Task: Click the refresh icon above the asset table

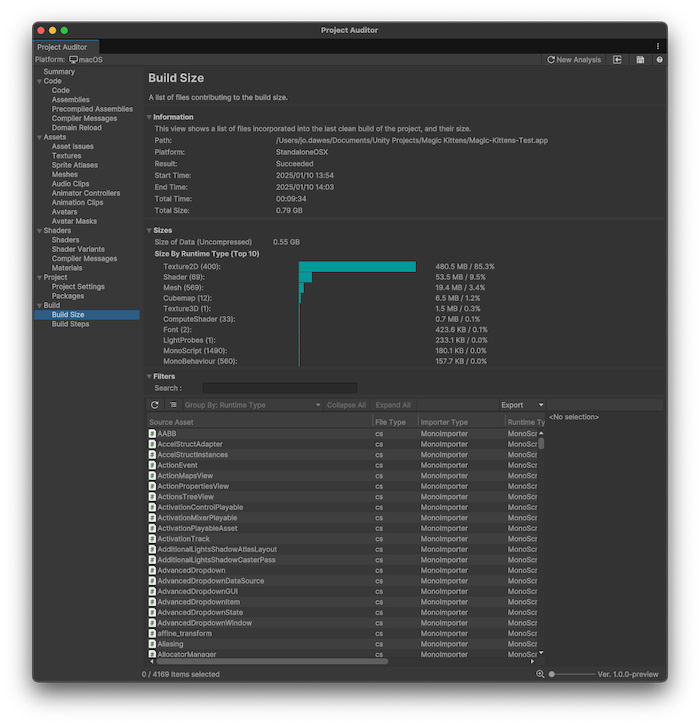Action: pyautogui.click(x=155, y=405)
